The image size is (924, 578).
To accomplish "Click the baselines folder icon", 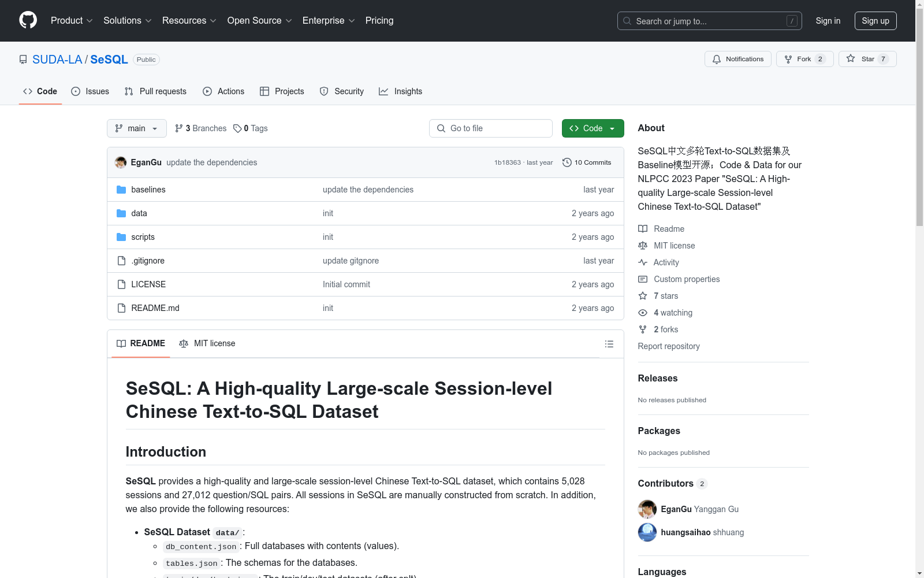I will [x=121, y=190].
